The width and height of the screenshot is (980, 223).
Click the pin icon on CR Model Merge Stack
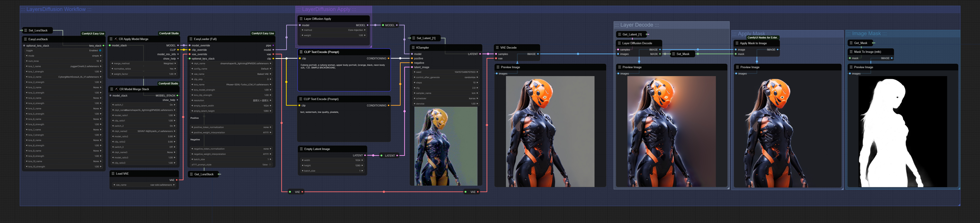(116, 89)
